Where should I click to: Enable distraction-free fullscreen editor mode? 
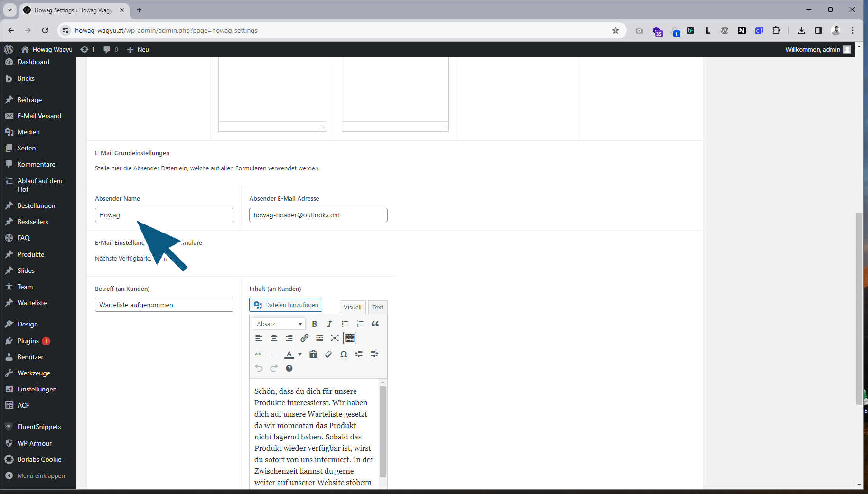pos(335,338)
